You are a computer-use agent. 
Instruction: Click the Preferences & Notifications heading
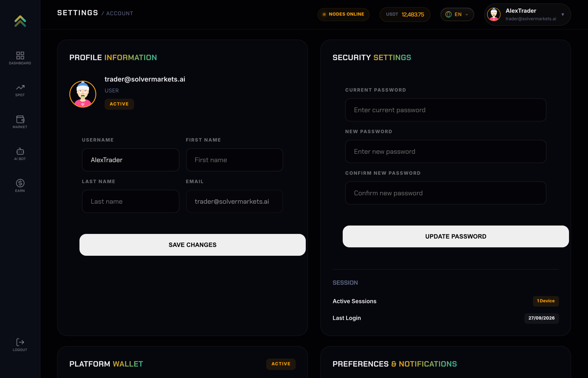tap(395, 364)
